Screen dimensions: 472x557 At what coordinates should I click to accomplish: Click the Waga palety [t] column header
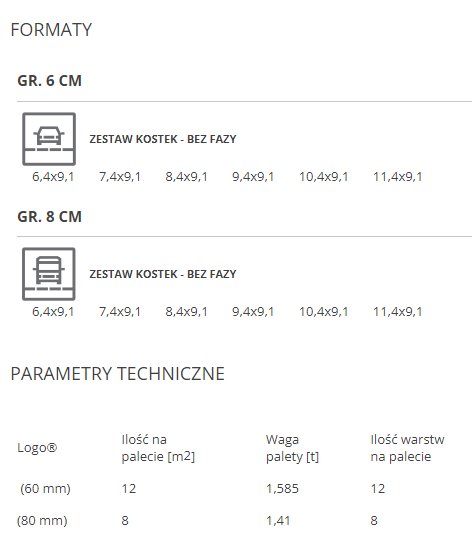(x=292, y=448)
